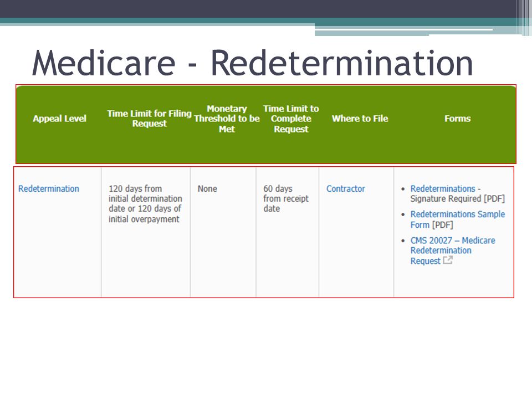532x399 pixels.
Task: Select the Monetary Threshold to be Met header
Action: [227, 119]
